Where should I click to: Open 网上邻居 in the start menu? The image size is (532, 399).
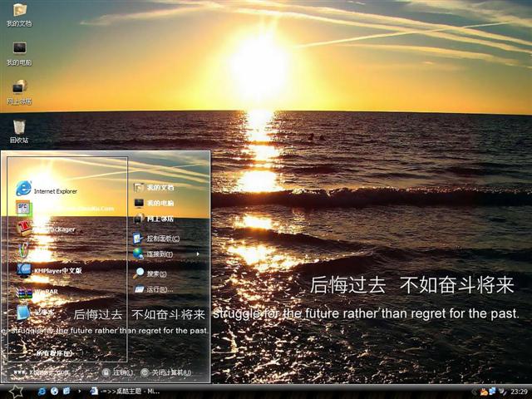click(154, 219)
